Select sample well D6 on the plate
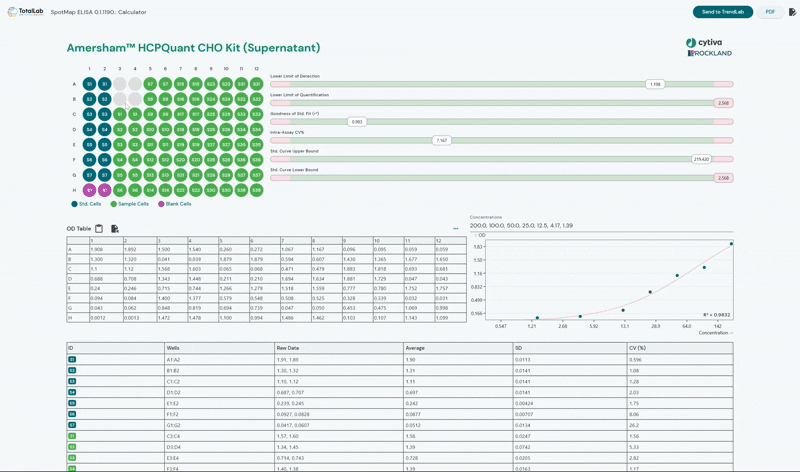This screenshot has height=472, width=800. pos(165,130)
